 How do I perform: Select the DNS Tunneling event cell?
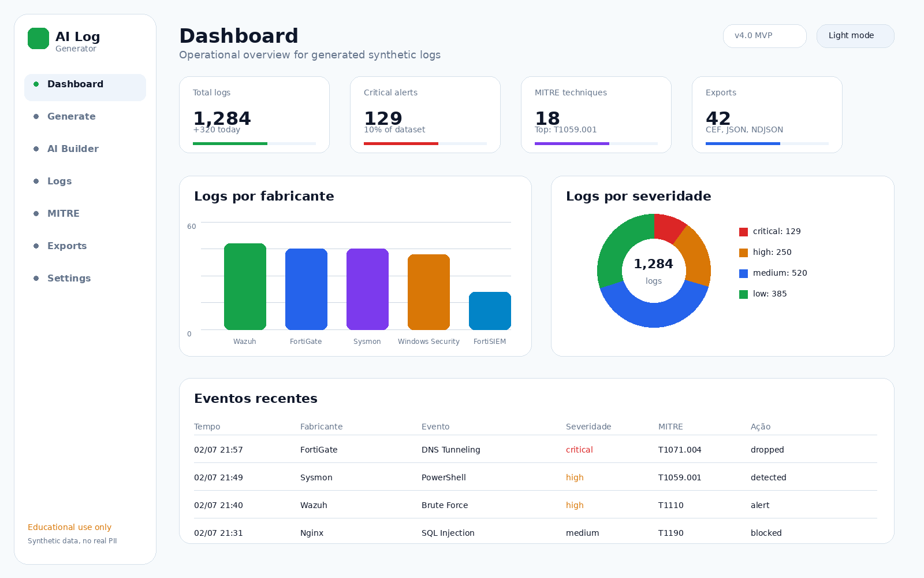point(451,450)
